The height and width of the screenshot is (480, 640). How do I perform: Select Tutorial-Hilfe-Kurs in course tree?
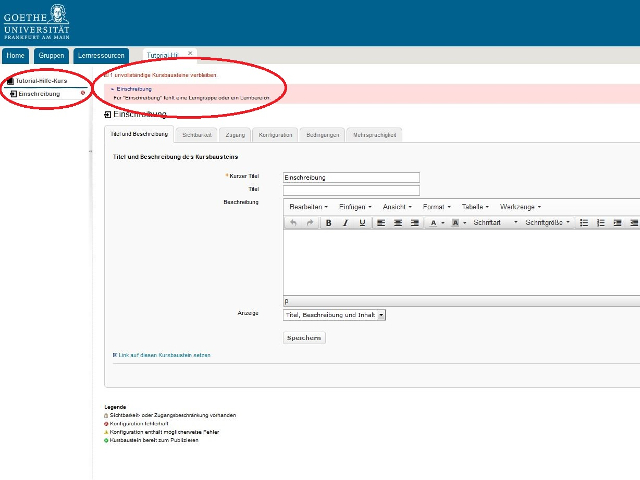[x=42, y=80]
